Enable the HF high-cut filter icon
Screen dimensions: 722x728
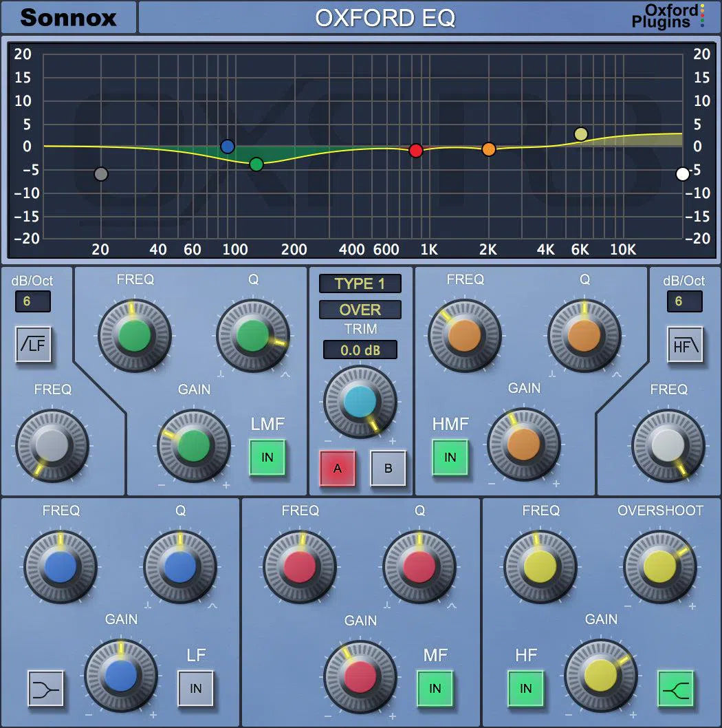[685, 345]
